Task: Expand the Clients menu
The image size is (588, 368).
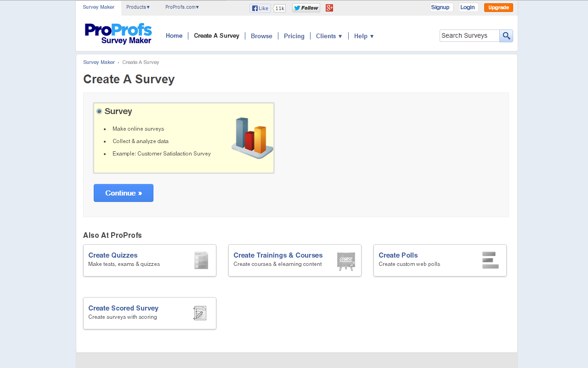Action: [329, 36]
